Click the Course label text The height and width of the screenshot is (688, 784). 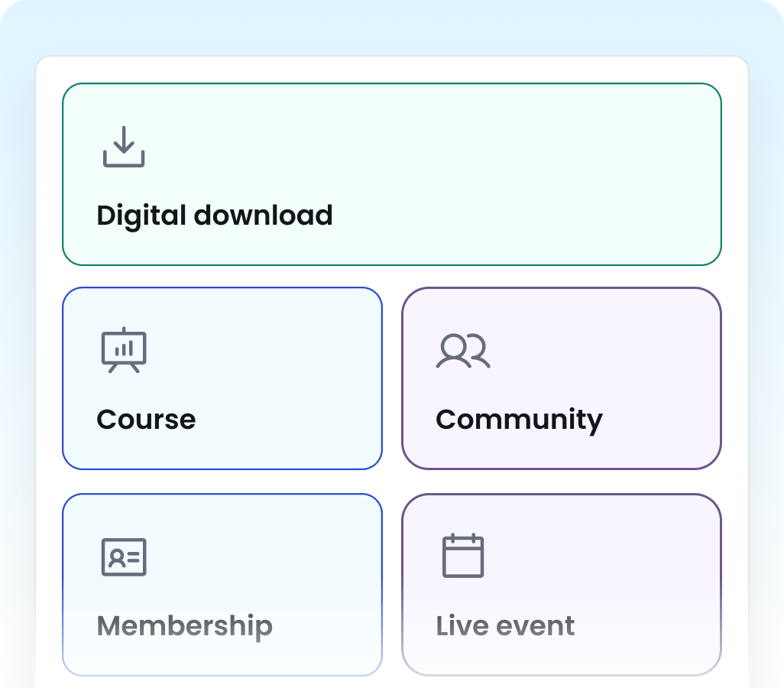click(x=146, y=418)
